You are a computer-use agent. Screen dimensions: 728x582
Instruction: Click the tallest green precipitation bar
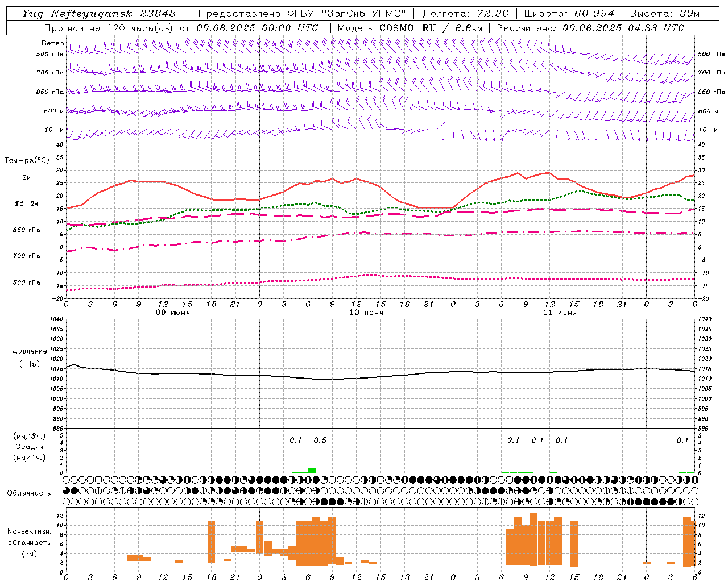pos(312,471)
